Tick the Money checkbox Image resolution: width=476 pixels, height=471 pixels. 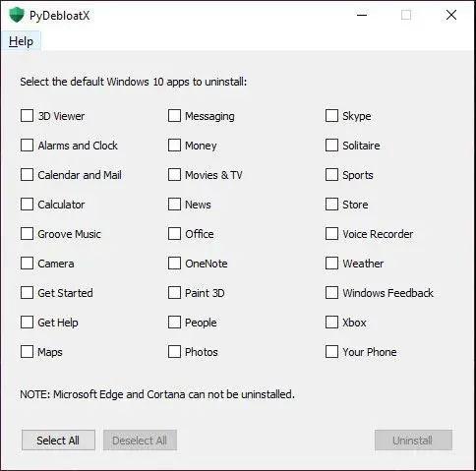174,146
